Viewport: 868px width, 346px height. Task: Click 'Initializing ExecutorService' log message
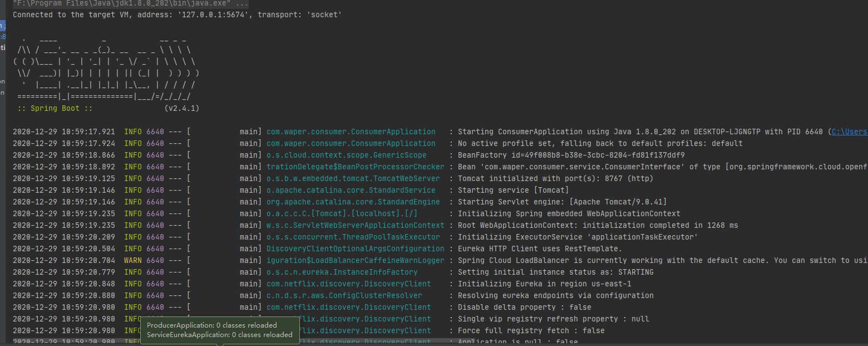(x=578, y=237)
